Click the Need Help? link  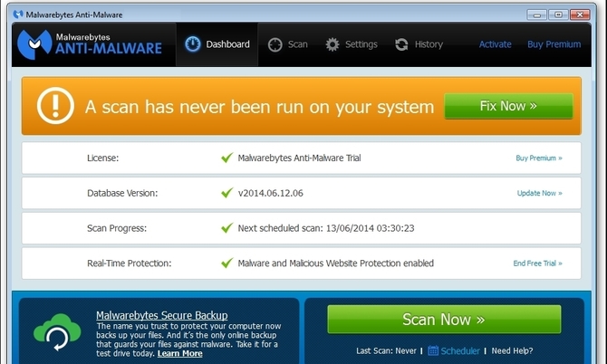click(512, 350)
